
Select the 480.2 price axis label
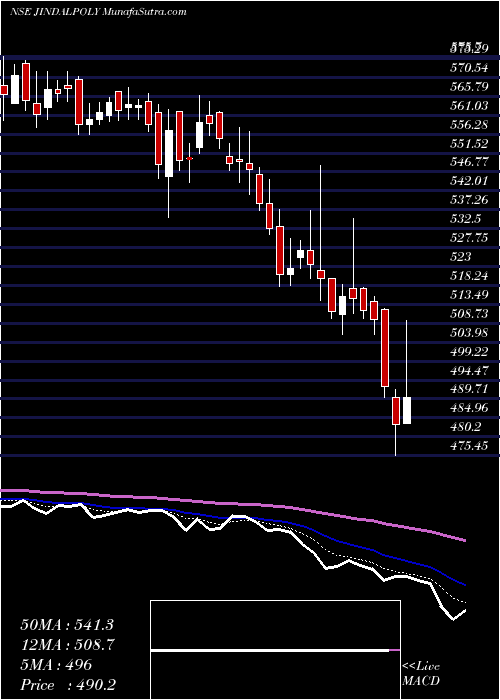coord(466,427)
